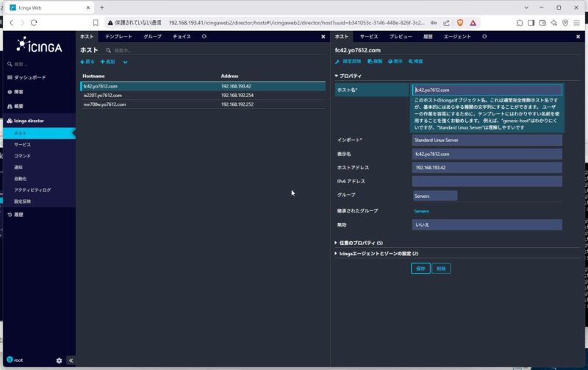Image resolution: width=588 pixels, height=370 pixels.
Task: Reload the browser page
Action: (x=34, y=23)
